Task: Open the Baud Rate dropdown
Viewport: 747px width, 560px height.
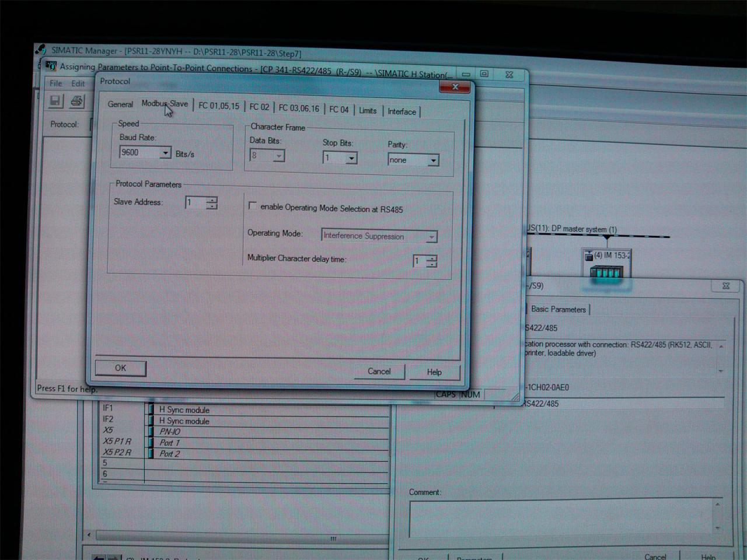Action: pyautogui.click(x=165, y=153)
